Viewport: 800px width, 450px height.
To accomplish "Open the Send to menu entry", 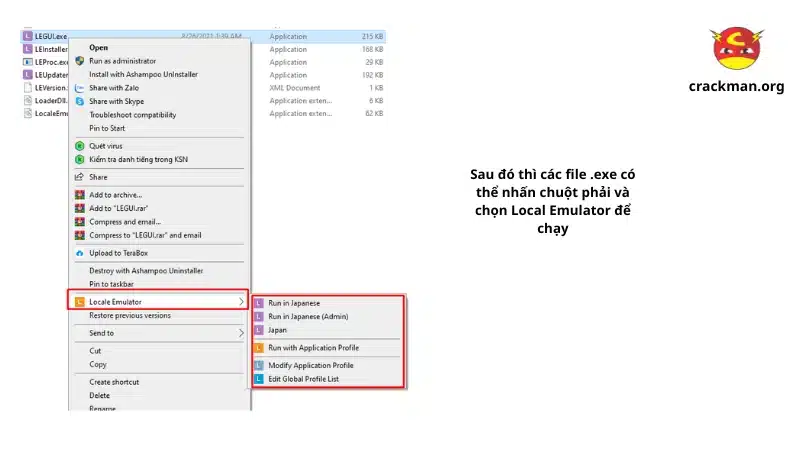I will 158,333.
